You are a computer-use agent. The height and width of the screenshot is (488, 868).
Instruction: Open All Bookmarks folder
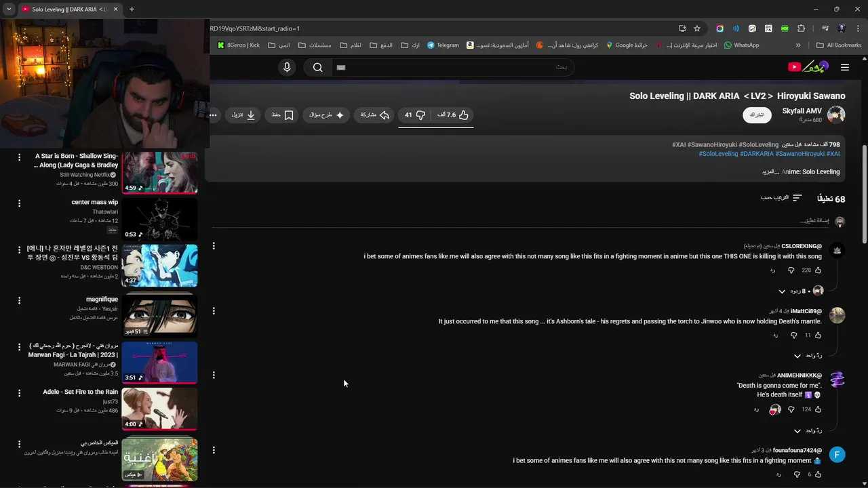(839, 45)
